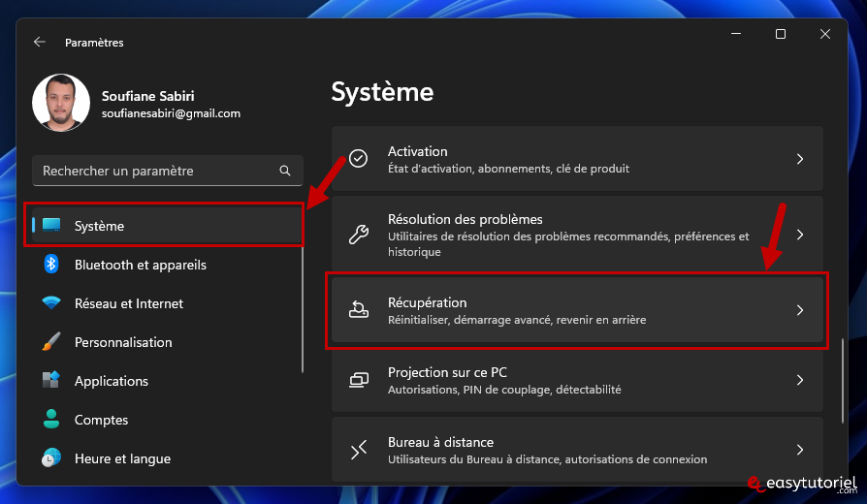Click 'État d'activation, abonnements' description
This screenshot has width=867, height=504.
pyautogui.click(x=508, y=169)
